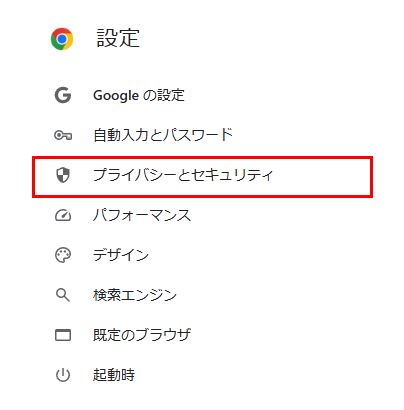404x410 pixels.
Task: Click the red highlighted privacy row
Action: tap(202, 177)
